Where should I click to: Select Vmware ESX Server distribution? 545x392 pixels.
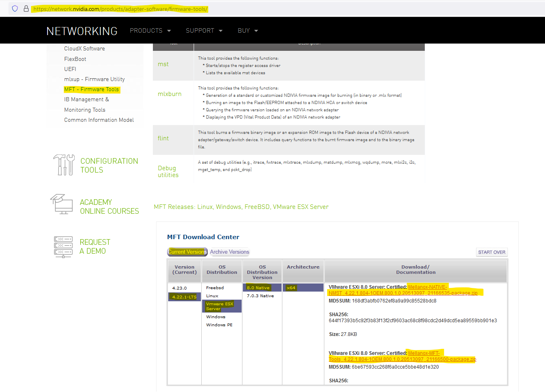point(221,306)
